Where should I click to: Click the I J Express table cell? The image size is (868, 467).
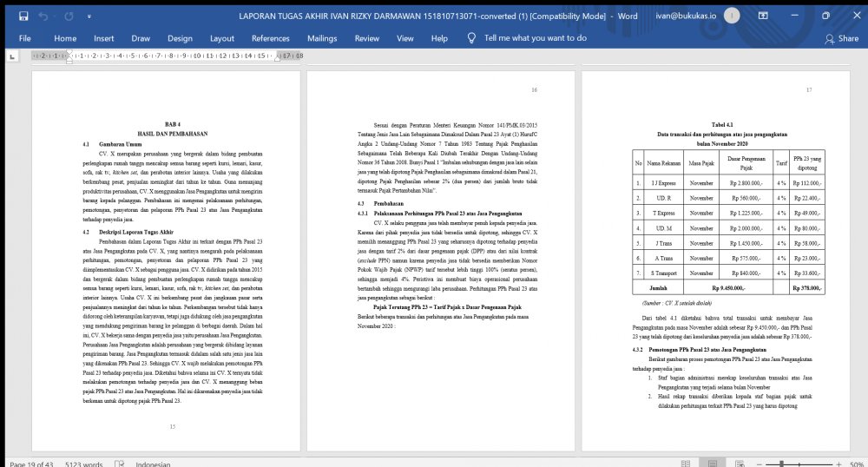coord(663,183)
